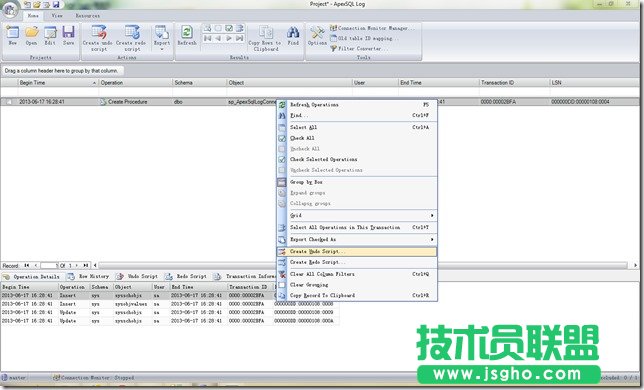The height and width of the screenshot is (390, 644).
Task: Click the New project ribbon icon
Action: point(13,35)
